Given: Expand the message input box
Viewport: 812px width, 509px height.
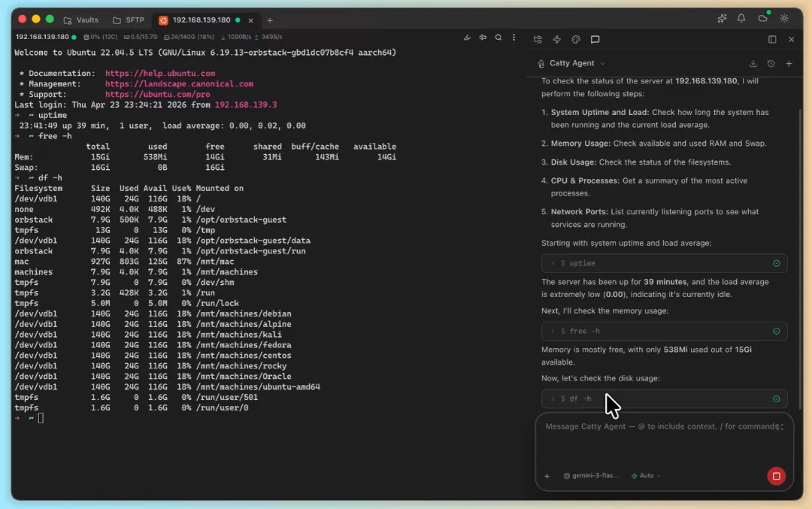Looking at the screenshot, I should pyautogui.click(x=782, y=426).
